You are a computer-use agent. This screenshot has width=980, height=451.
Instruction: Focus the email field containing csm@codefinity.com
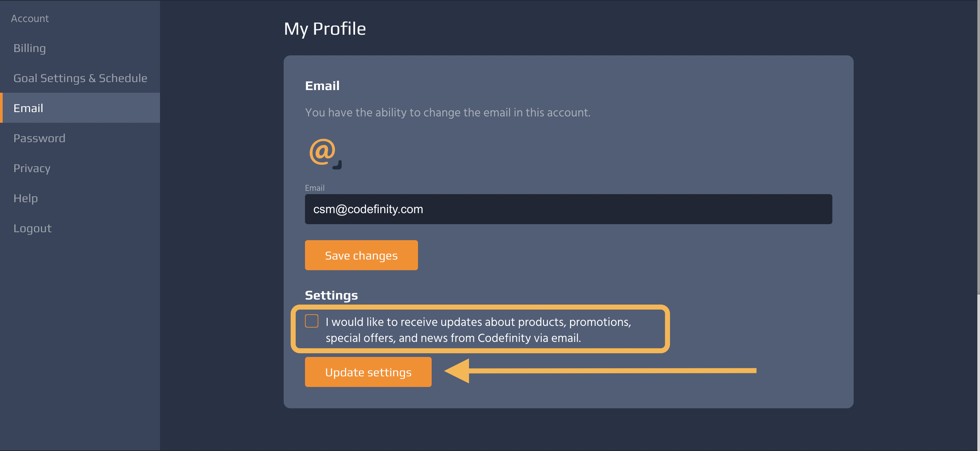click(568, 209)
